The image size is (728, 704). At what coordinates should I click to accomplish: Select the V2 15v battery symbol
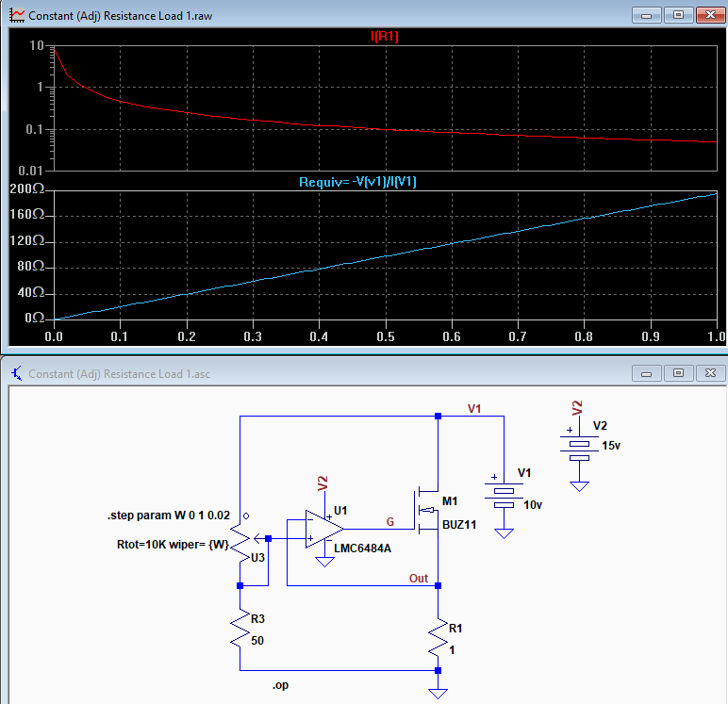point(579,447)
